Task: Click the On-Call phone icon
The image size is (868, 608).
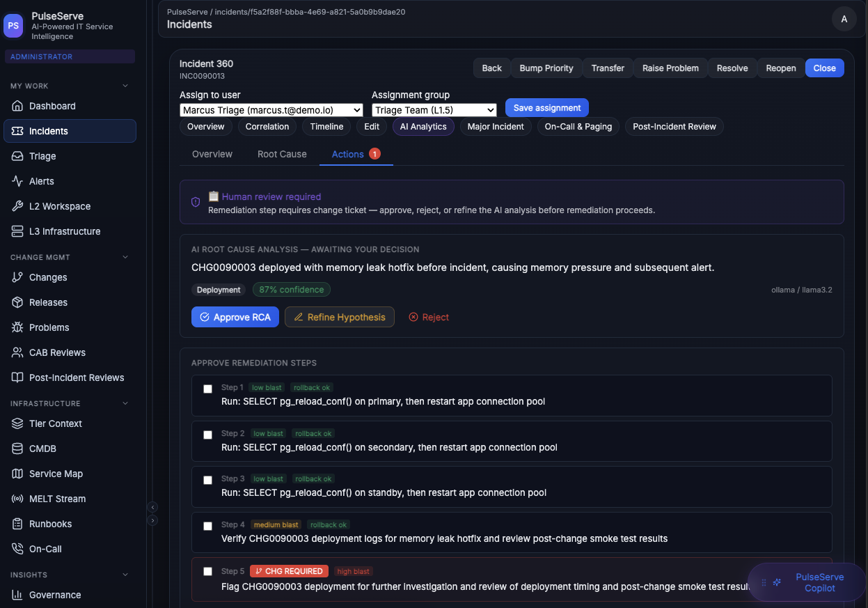Action: [17, 549]
